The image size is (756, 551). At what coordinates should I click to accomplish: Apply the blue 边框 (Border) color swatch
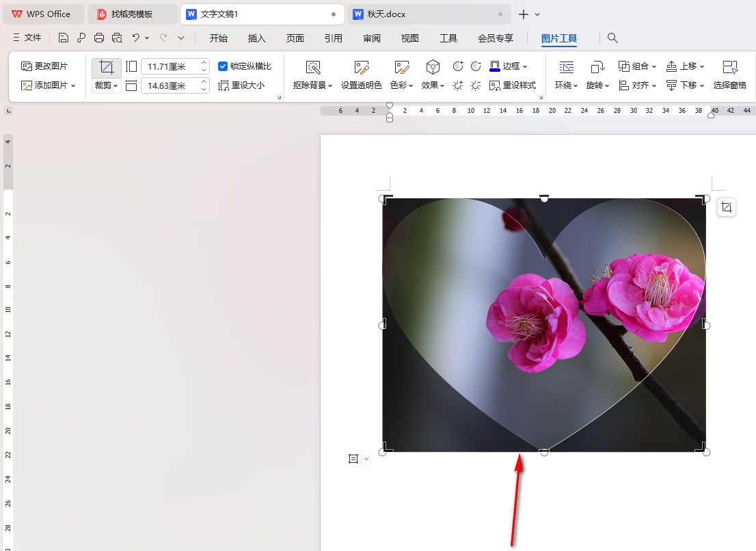(495, 66)
